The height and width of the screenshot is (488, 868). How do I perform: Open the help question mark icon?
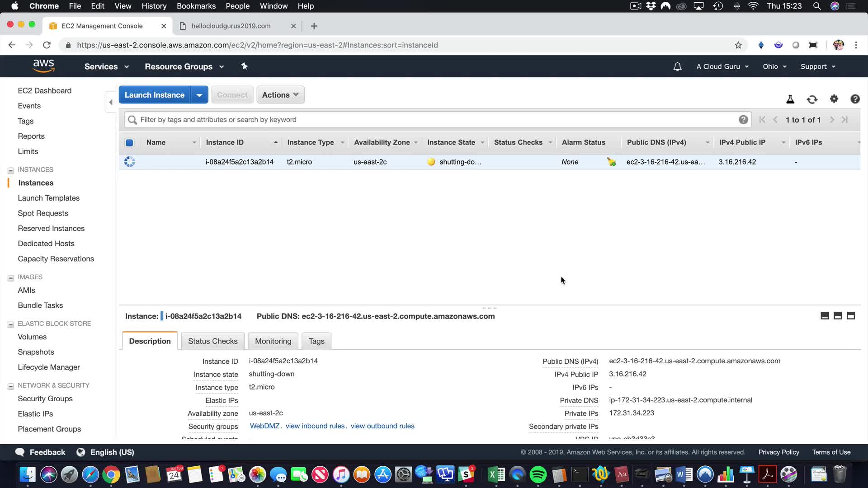pyautogui.click(x=854, y=99)
